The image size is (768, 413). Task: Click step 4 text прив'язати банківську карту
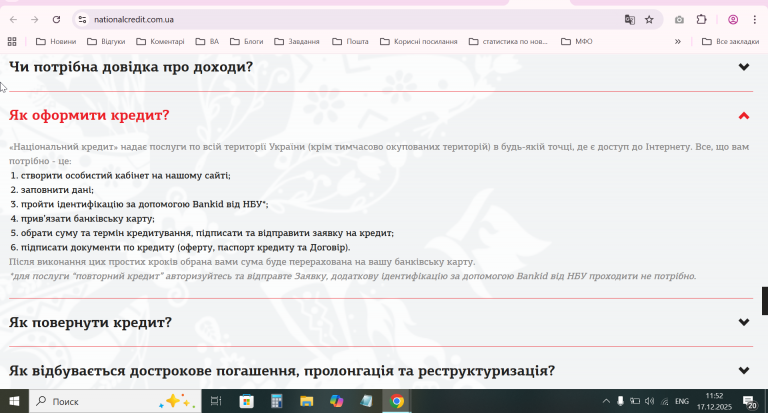point(87,219)
